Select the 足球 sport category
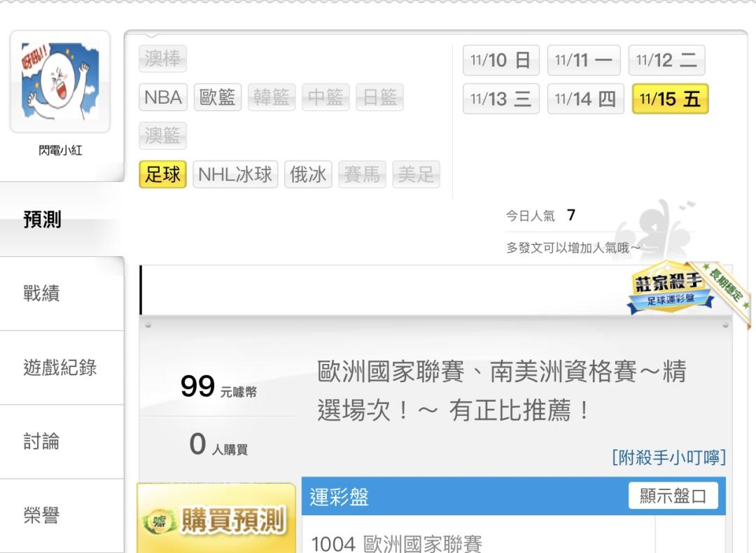 pyautogui.click(x=162, y=174)
